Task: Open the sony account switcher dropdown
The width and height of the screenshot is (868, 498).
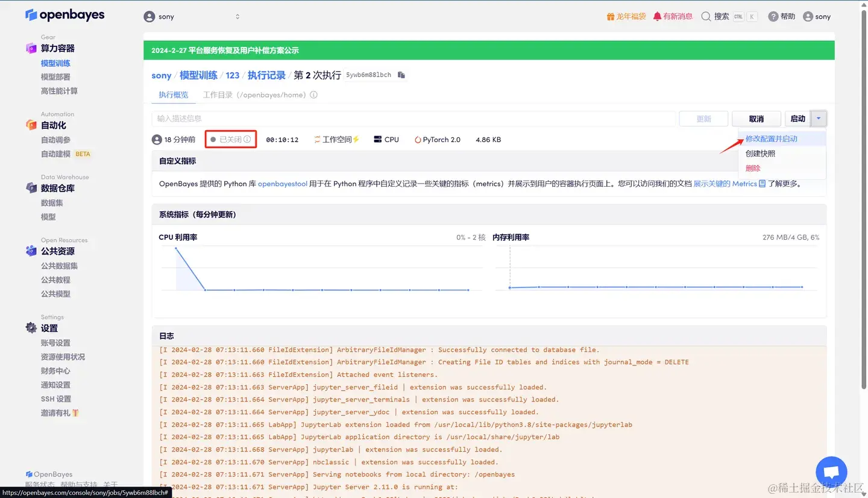Action: pyautogui.click(x=192, y=16)
